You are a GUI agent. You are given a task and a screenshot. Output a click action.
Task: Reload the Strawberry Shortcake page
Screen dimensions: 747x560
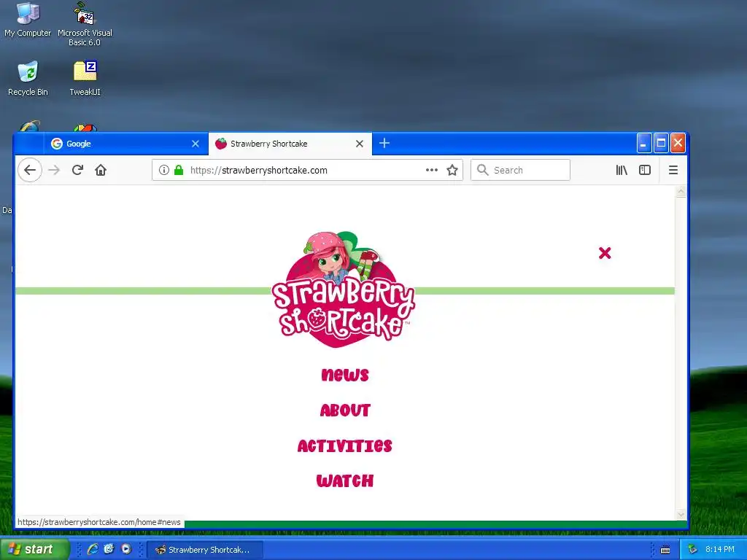[x=77, y=170]
